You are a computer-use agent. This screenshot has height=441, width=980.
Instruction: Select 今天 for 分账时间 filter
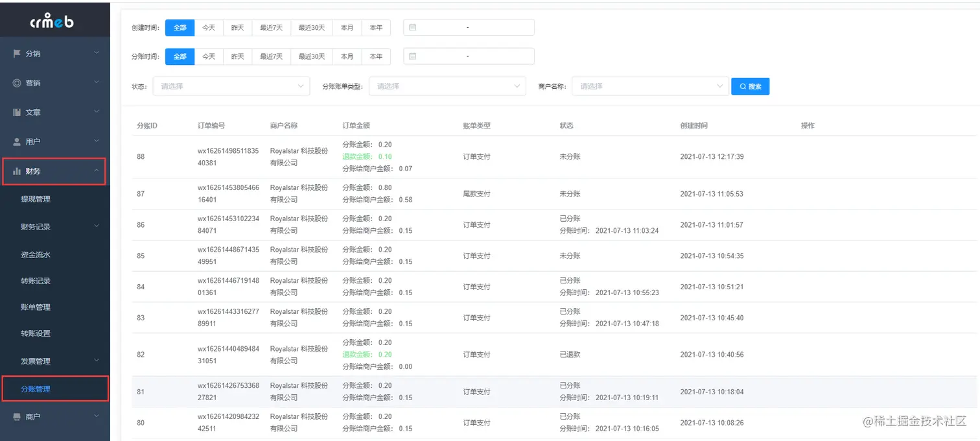click(x=209, y=56)
